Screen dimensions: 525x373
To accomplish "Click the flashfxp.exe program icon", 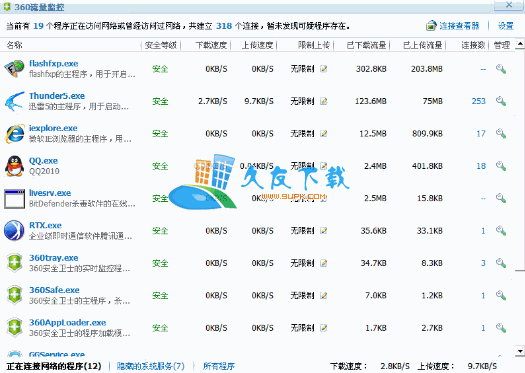I will (14, 68).
